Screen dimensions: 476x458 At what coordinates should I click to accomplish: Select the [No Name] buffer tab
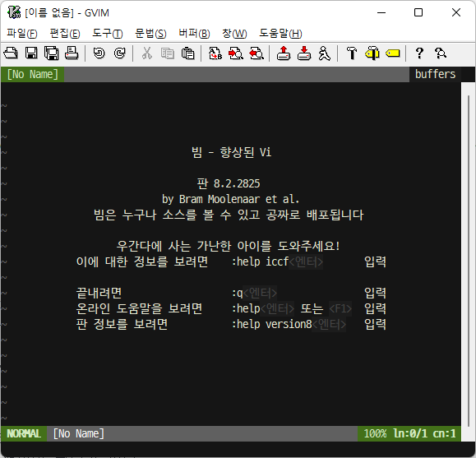[33, 74]
